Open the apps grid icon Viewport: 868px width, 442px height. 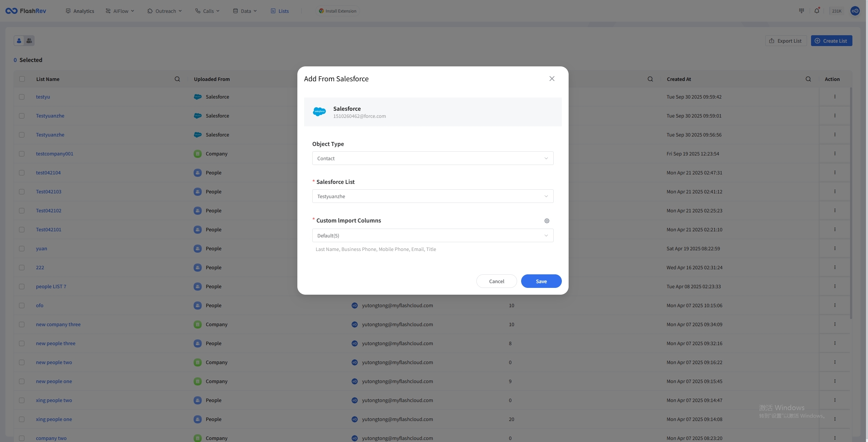802,11
